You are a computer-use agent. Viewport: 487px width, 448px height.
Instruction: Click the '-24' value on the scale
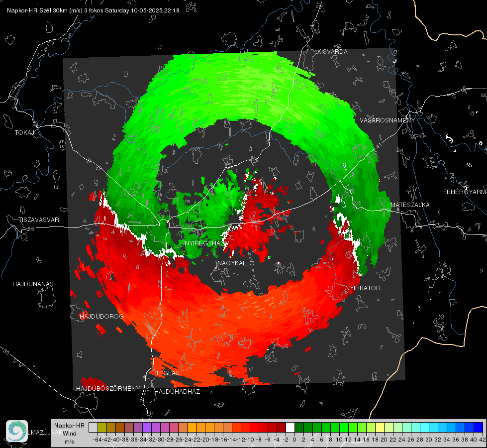pyautogui.click(x=187, y=440)
